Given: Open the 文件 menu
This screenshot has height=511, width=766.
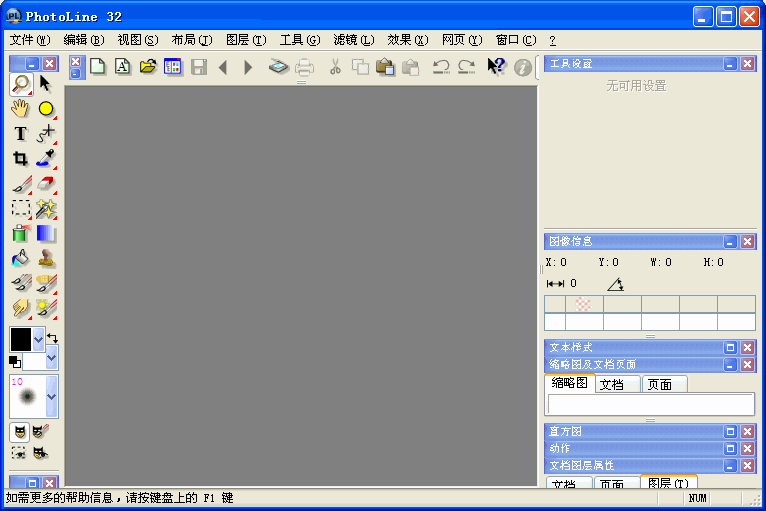Looking at the screenshot, I should (x=30, y=40).
